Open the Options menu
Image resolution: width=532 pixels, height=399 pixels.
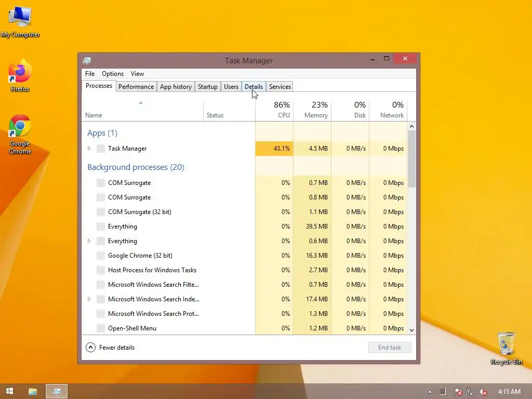(x=113, y=74)
